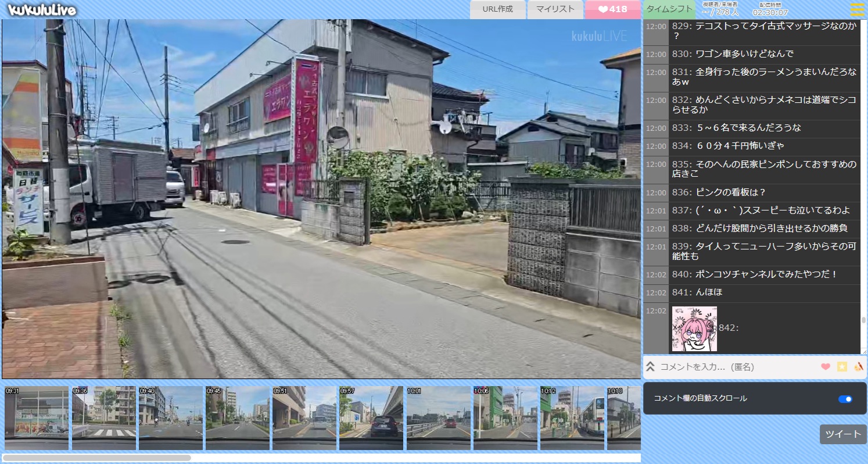Click the pink-haired avatar in comment 842
This screenshot has width=868, height=464.
pyautogui.click(x=694, y=329)
